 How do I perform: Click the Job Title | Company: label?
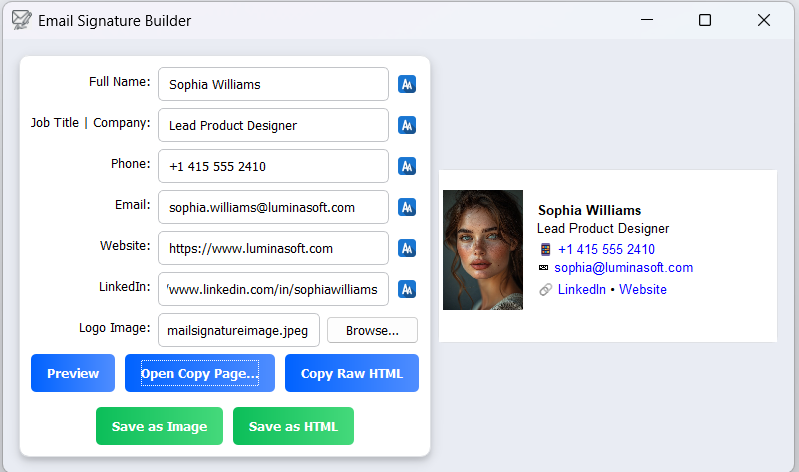[91, 123]
